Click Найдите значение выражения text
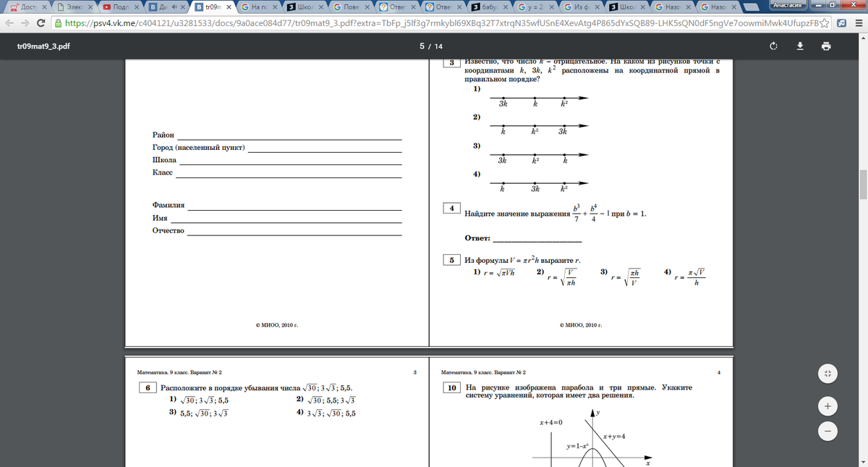This screenshot has height=467, width=868. click(518, 214)
